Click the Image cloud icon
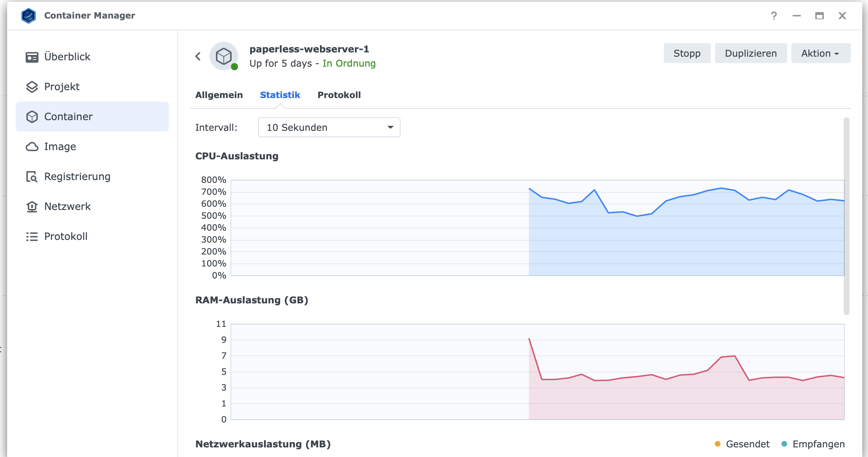Screen dimensions: 868x457 [x=32, y=147]
